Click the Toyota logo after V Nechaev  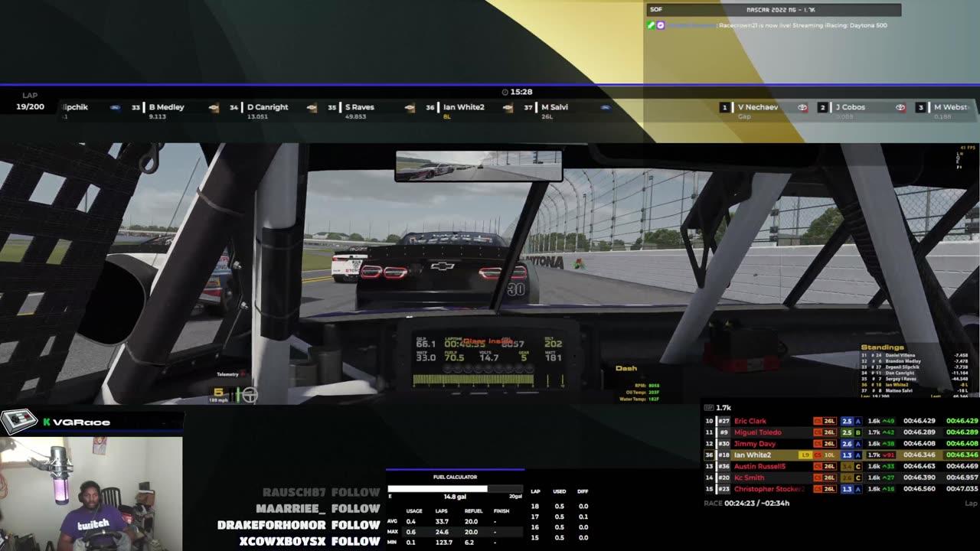click(x=802, y=108)
